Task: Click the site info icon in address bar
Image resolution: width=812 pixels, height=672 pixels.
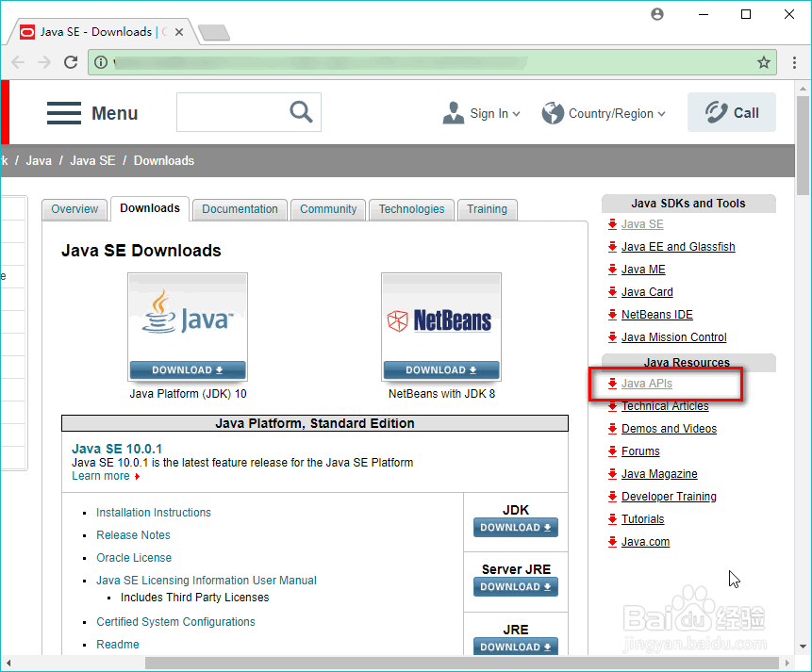Action: click(101, 62)
